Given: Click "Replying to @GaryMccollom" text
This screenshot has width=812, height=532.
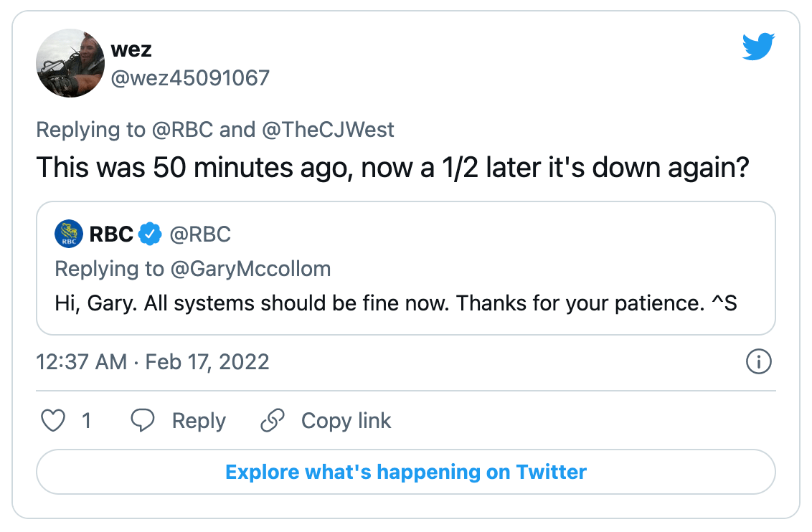Looking at the screenshot, I should pyautogui.click(x=193, y=269).
